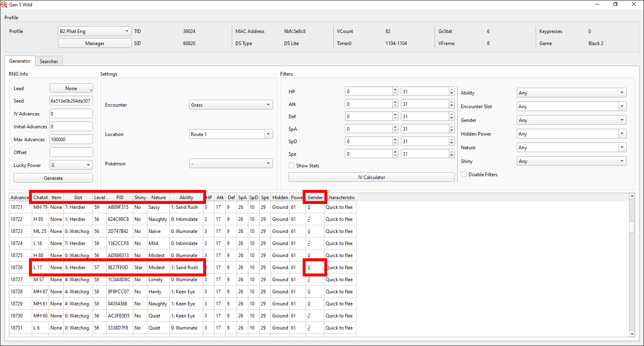
Task: Click the HP minimum spinner up arrow
Action: (x=395, y=89)
